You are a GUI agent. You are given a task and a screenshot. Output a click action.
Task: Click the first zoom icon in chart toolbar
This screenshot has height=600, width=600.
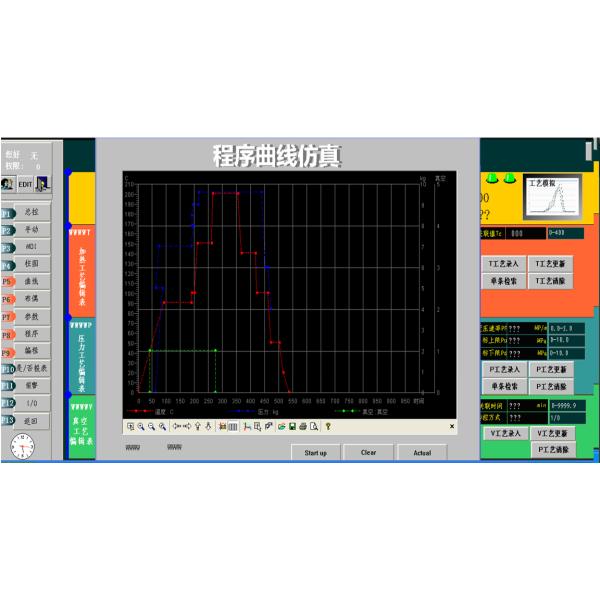tap(130, 426)
